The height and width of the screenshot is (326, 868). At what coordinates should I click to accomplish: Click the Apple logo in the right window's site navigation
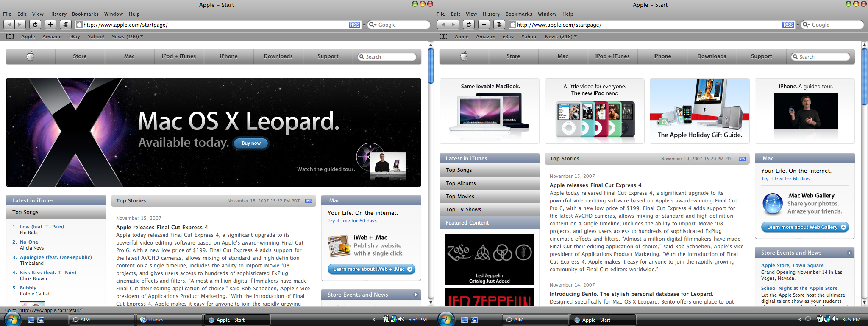tap(464, 56)
